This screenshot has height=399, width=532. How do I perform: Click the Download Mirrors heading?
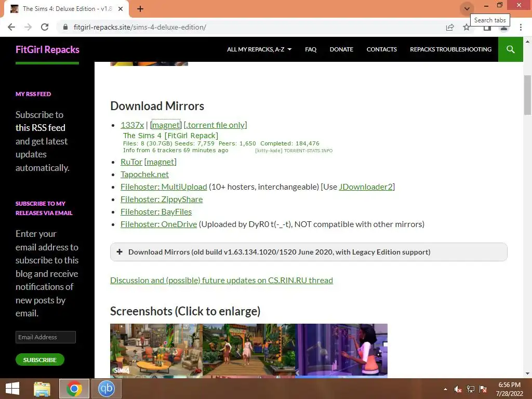pos(157,106)
